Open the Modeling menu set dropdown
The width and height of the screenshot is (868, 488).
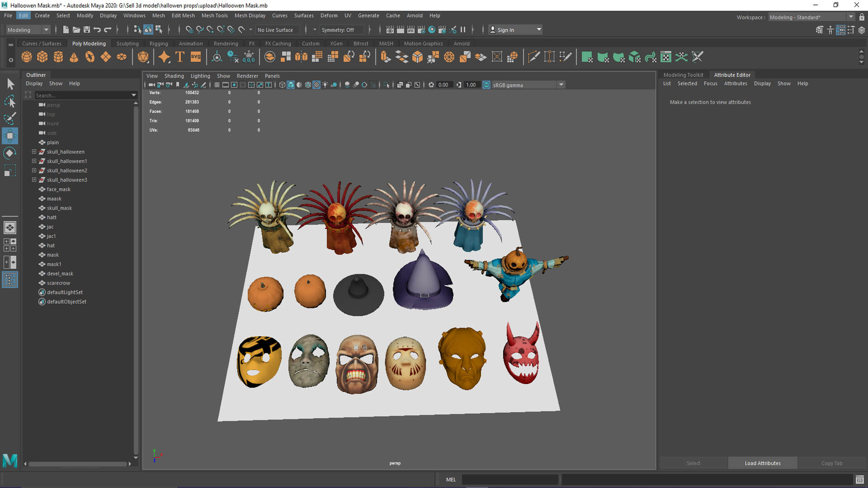click(x=28, y=30)
